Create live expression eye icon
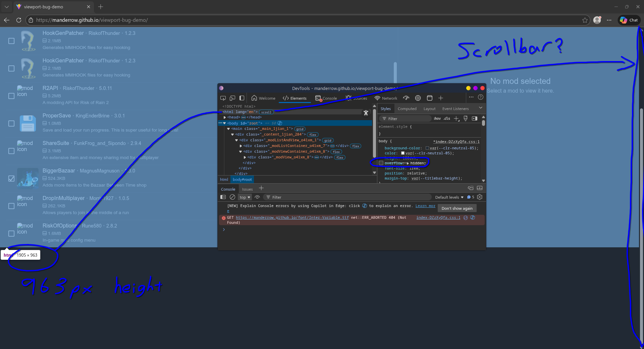Image resolution: width=644 pixels, height=349 pixels. [257, 197]
